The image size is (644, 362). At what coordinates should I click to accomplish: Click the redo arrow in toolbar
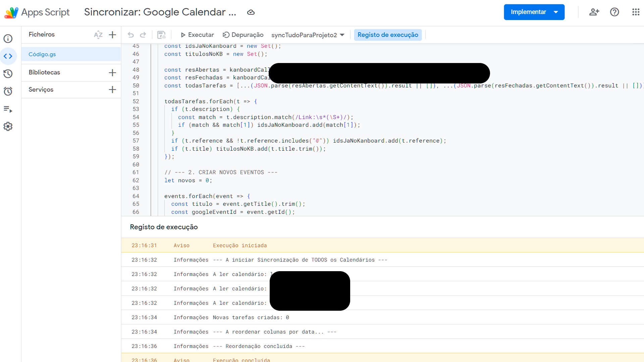[143, 35]
